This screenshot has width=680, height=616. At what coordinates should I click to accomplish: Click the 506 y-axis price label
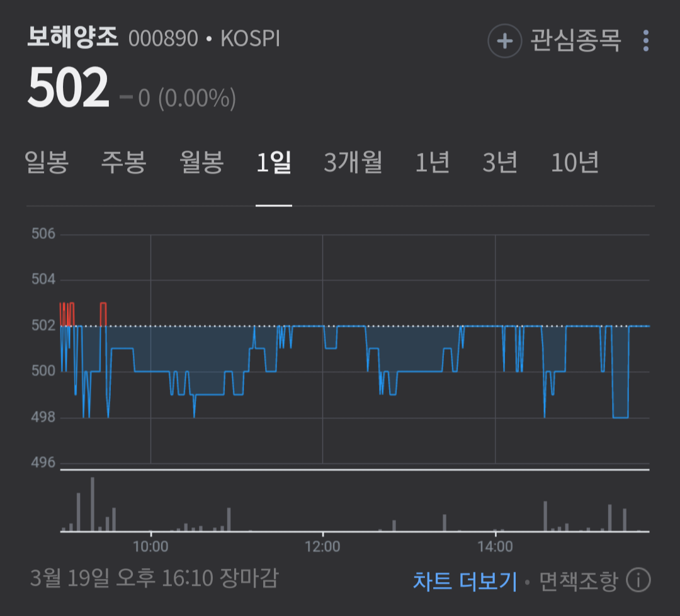click(x=43, y=233)
